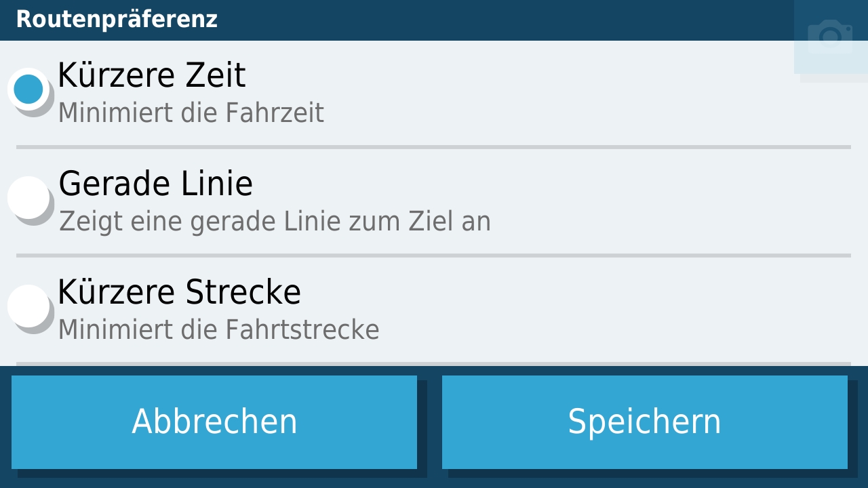Click empty space in Kürzere Strecke row
The width and height of the screenshot is (868, 488).
click(x=610, y=310)
